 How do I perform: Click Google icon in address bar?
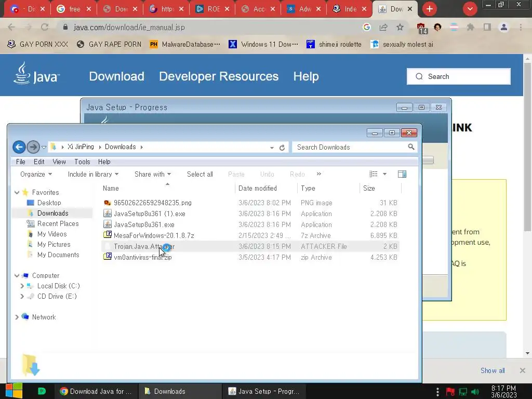pyautogui.click(x=366, y=27)
